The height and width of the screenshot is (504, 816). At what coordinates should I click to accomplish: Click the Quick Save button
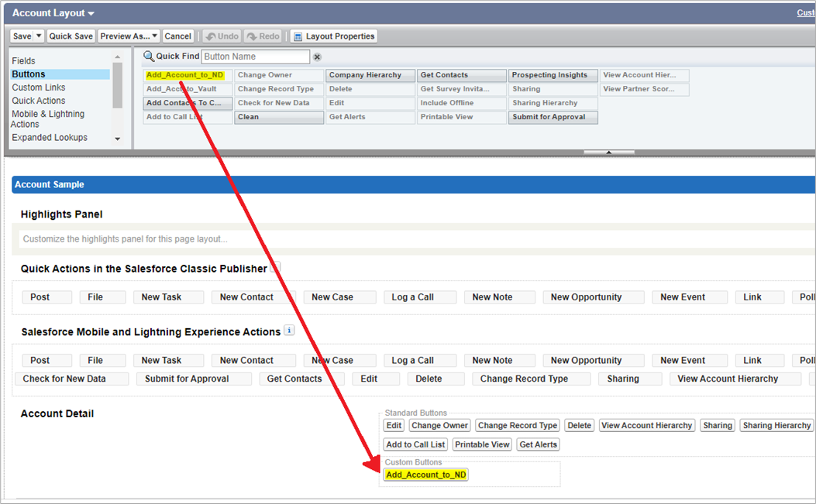(x=71, y=36)
